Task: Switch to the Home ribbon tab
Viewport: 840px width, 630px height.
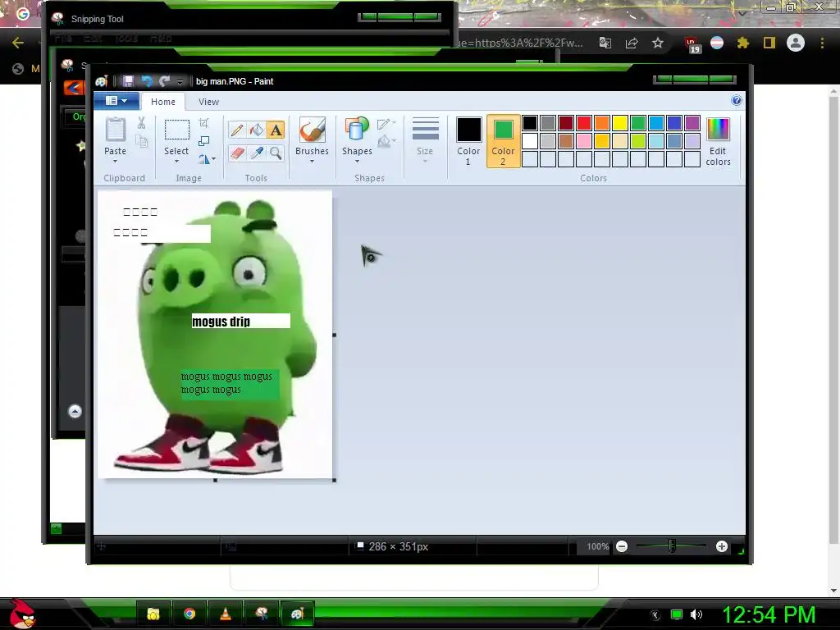Action: click(163, 101)
